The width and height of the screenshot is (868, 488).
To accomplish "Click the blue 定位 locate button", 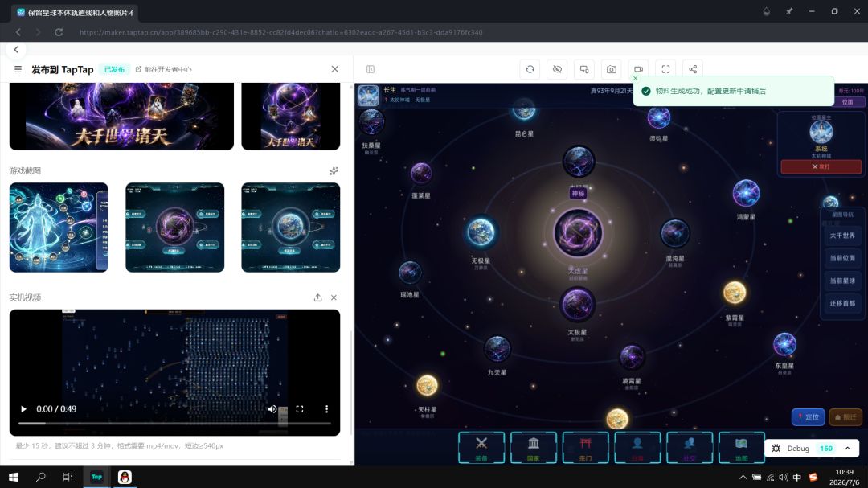I will pos(809,417).
